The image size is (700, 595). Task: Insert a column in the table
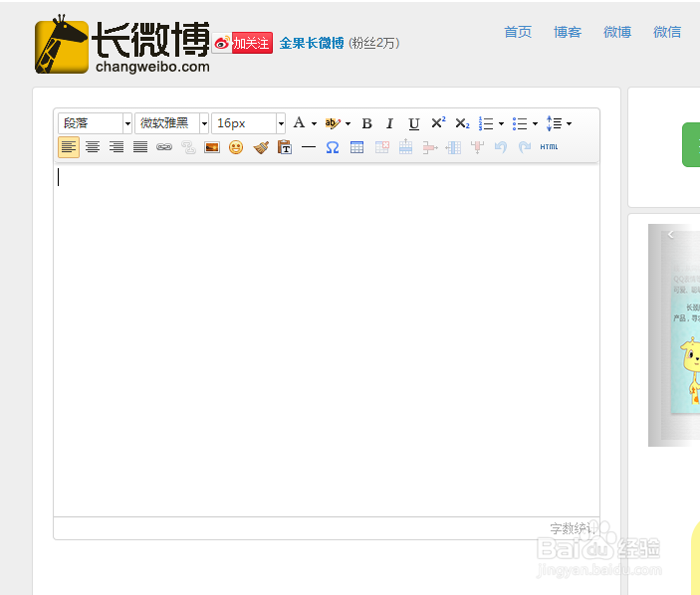coord(454,147)
